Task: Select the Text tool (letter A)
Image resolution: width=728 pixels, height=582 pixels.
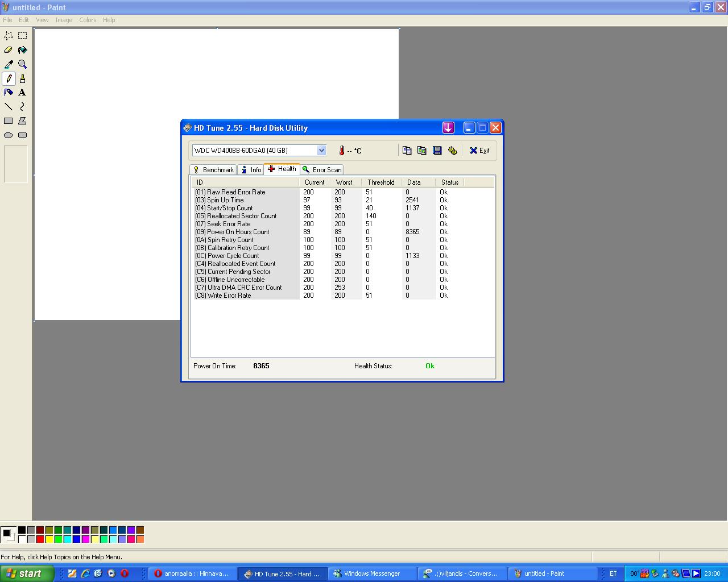Action: (23, 93)
